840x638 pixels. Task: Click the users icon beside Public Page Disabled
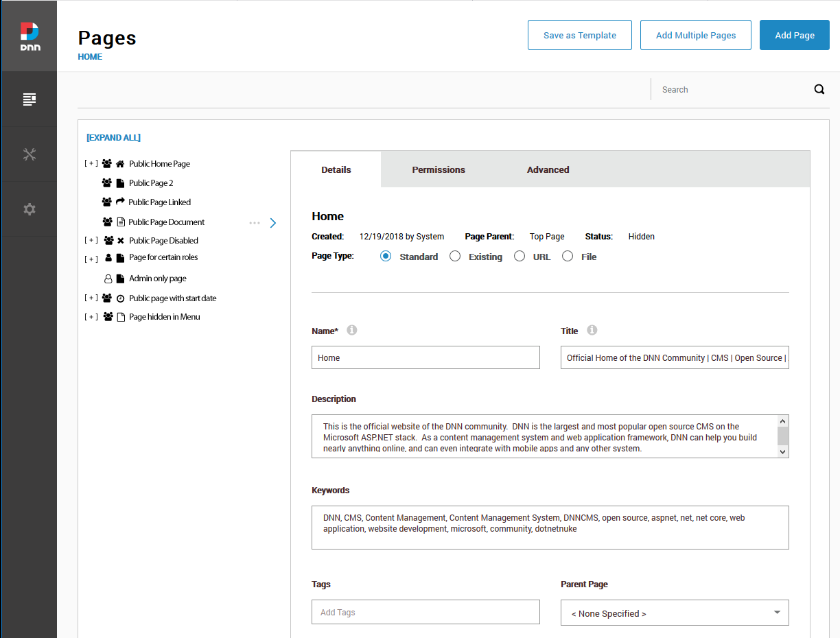click(x=108, y=241)
